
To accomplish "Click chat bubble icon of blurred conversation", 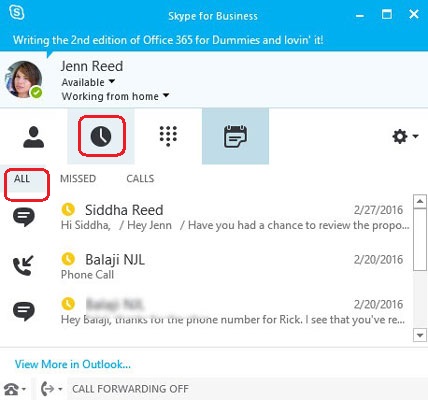I will [24, 311].
